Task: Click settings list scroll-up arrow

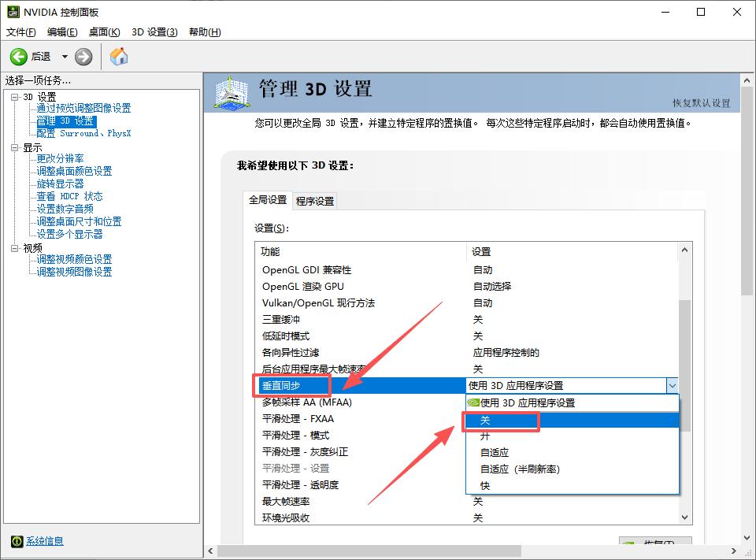Action: click(x=684, y=250)
